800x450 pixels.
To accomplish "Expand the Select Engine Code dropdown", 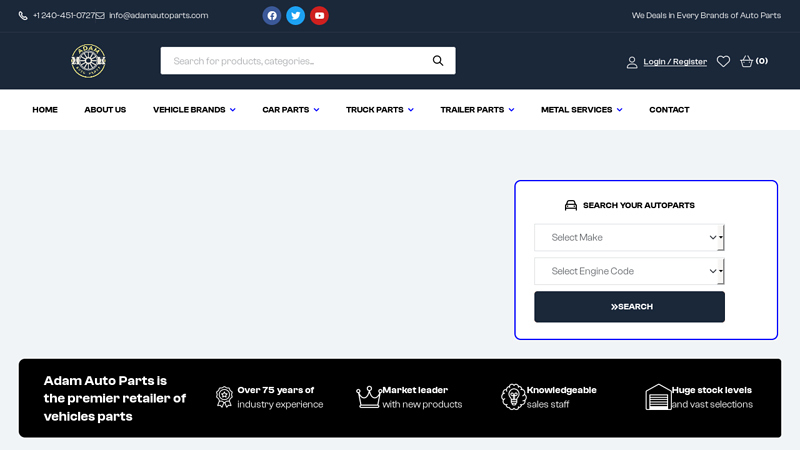I will (x=628, y=271).
